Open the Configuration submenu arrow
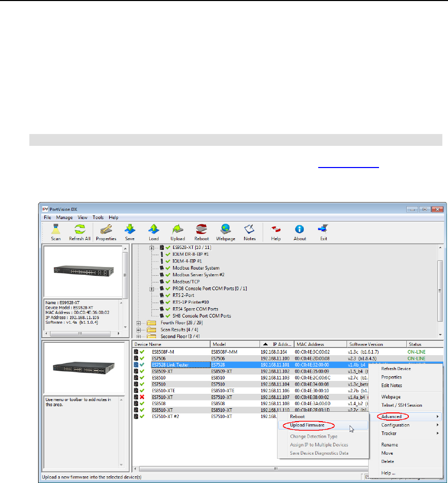 click(438, 425)
